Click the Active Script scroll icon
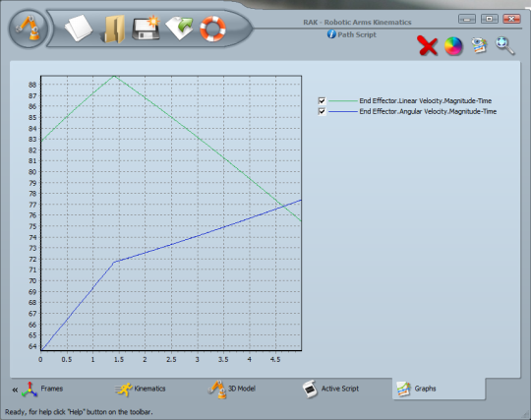The image size is (531, 420). point(310,390)
